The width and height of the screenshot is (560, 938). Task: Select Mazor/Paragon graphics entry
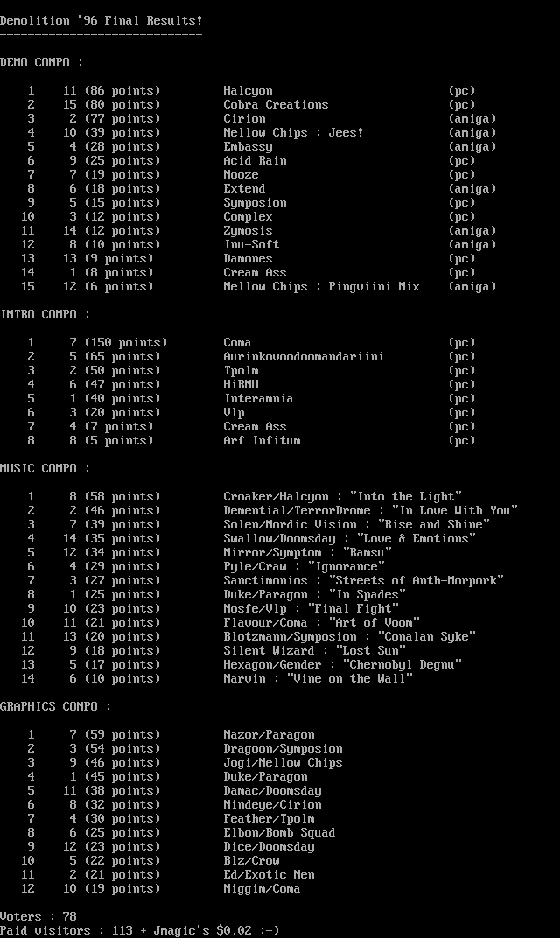pyautogui.click(x=269, y=734)
